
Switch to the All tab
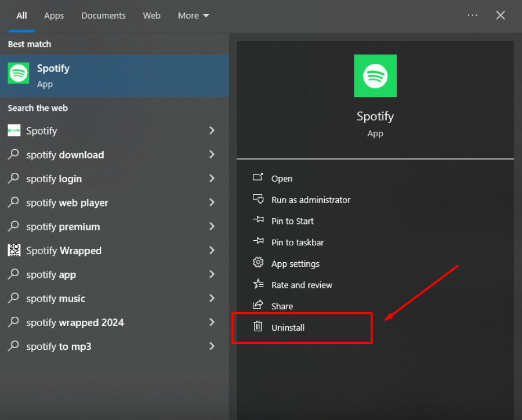(21, 16)
